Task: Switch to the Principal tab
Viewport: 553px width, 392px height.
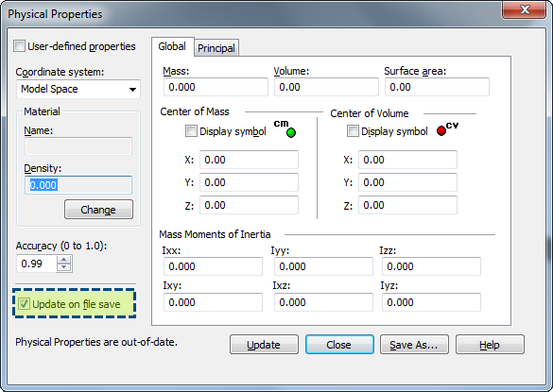Action: (x=216, y=48)
